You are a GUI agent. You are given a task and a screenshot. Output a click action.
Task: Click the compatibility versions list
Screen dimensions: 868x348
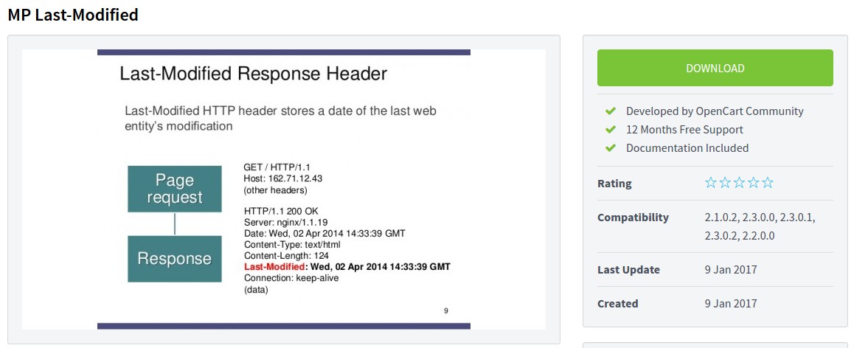760,226
